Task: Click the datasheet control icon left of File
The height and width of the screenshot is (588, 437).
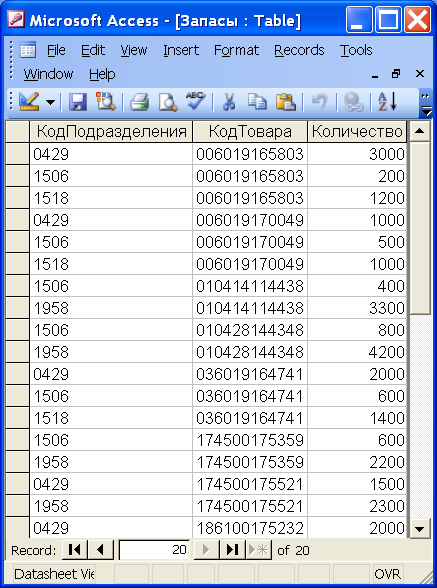Action: (28, 50)
